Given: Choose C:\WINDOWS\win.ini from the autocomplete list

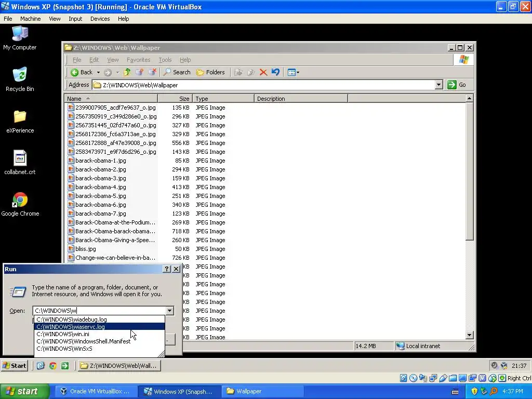Looking at the screenshot, I should pos(99,334).
